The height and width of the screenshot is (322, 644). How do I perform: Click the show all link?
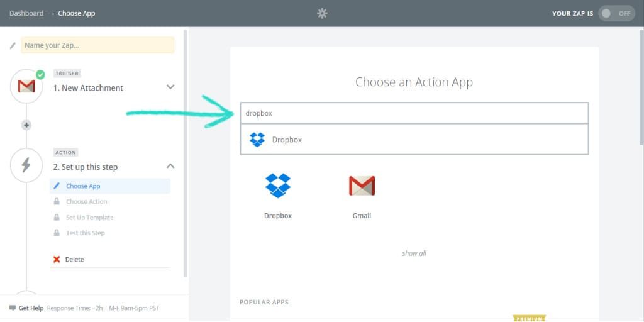pyautogui.click(x=414, y=253)
